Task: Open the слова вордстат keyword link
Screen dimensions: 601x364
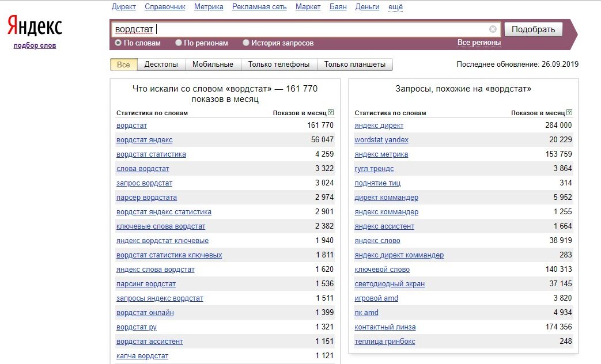Action: [x=142, y=169]
